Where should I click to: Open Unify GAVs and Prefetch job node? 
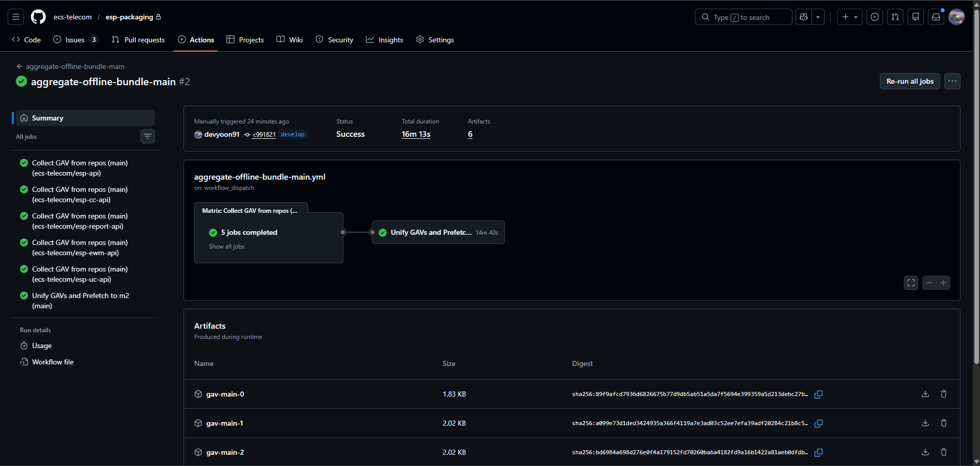438,232
